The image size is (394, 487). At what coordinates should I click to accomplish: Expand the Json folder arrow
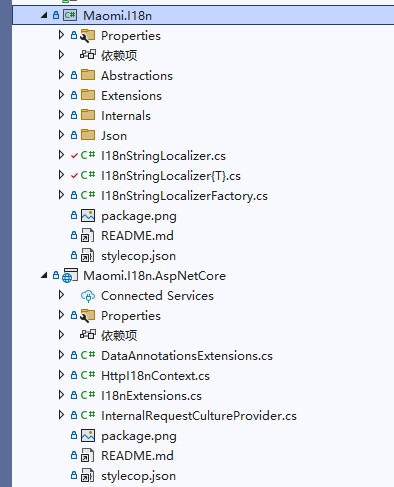coord(61,135)
